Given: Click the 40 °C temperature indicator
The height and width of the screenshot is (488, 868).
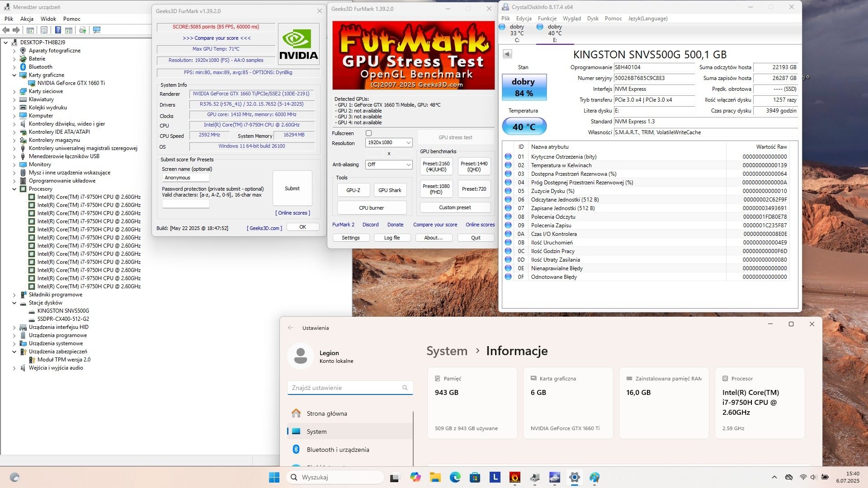Looking at the screenshot, I should pos(524,127).
